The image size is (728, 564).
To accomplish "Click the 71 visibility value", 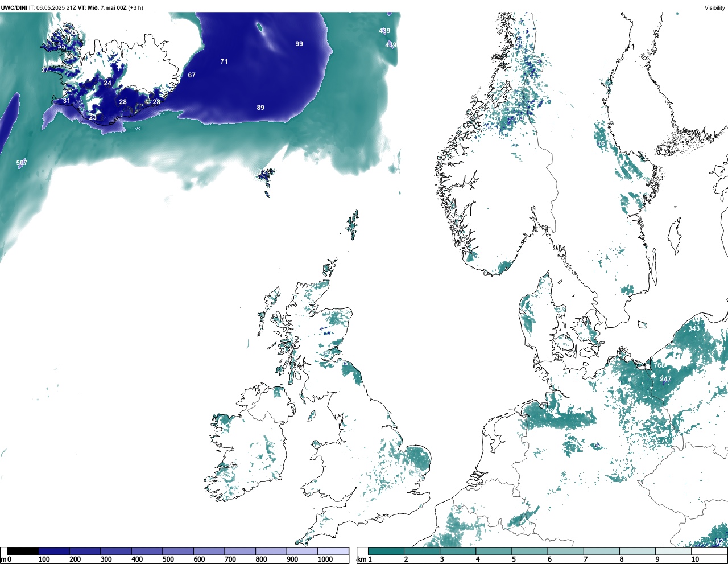I will [224, 61].
